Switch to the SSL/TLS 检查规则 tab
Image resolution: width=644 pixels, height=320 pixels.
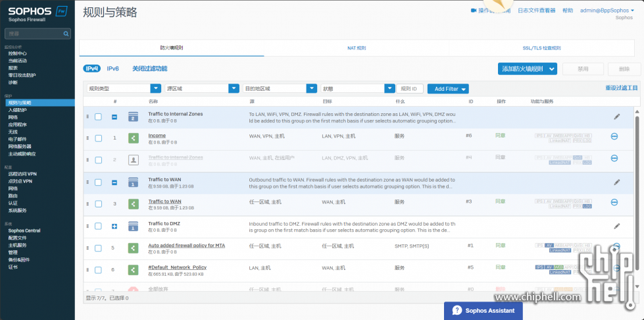click(542, 48)
